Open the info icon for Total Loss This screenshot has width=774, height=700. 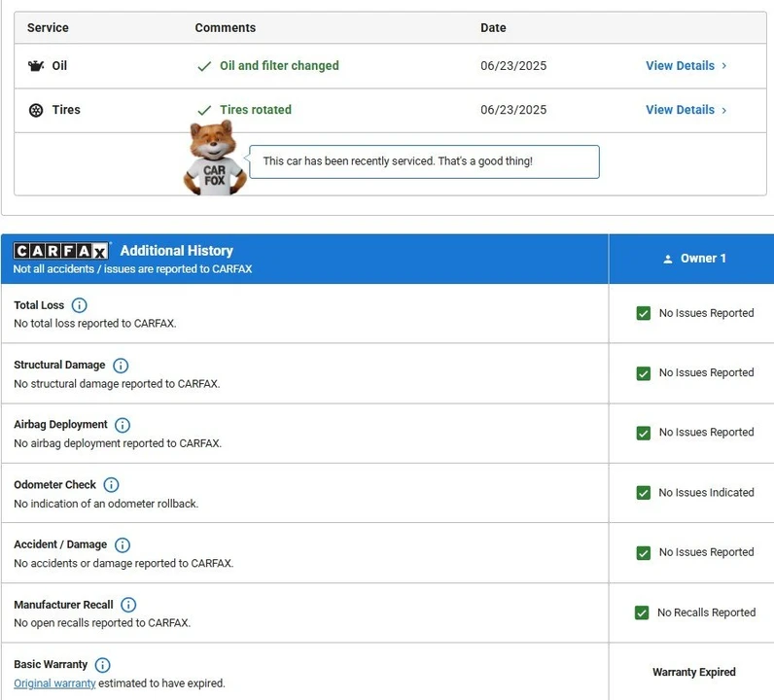point(79,305)
